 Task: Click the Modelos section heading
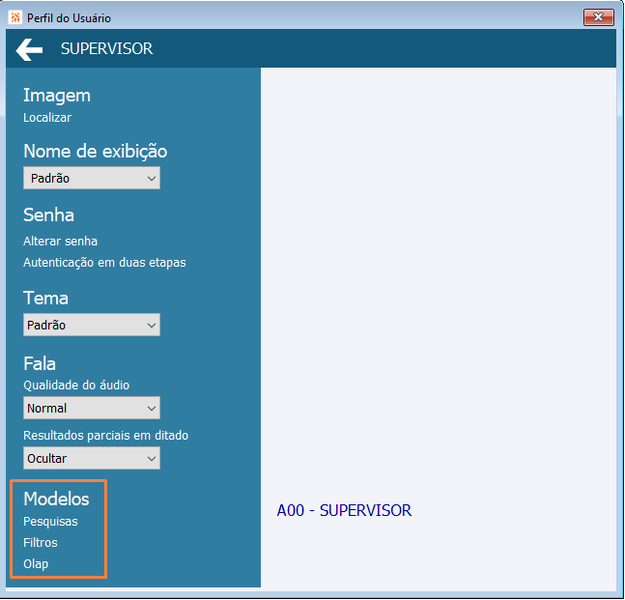pos(56,499)
